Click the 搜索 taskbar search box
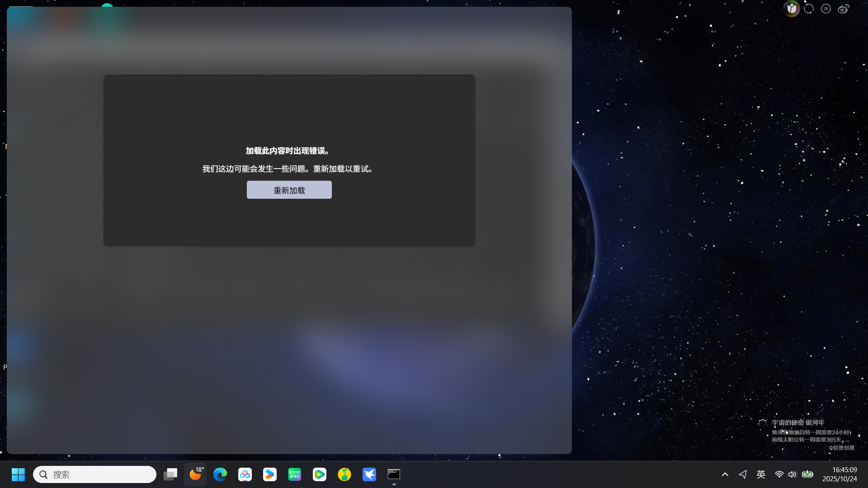The image size is (868, 488). coord(95,474)
